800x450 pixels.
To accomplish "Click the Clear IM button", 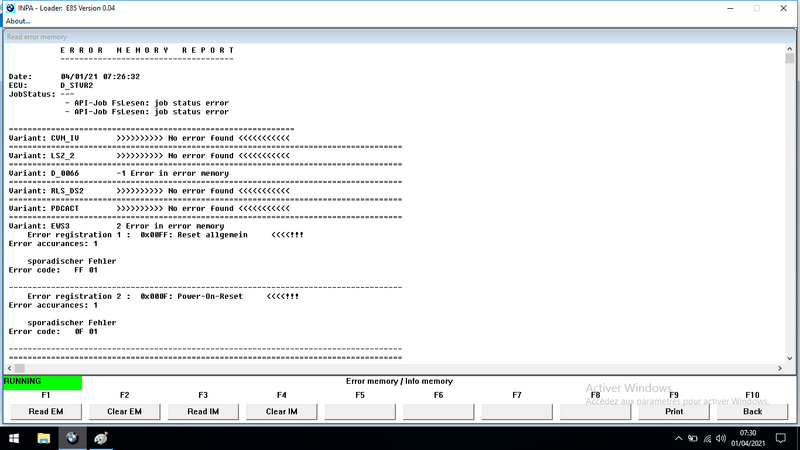I will pos(282,411).
